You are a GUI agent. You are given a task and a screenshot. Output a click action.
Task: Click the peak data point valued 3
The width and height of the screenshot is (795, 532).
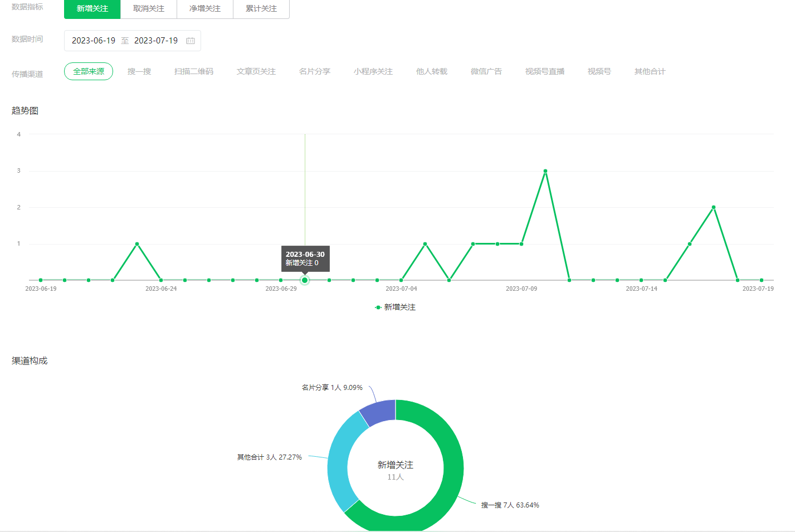[x=545, y=171]
